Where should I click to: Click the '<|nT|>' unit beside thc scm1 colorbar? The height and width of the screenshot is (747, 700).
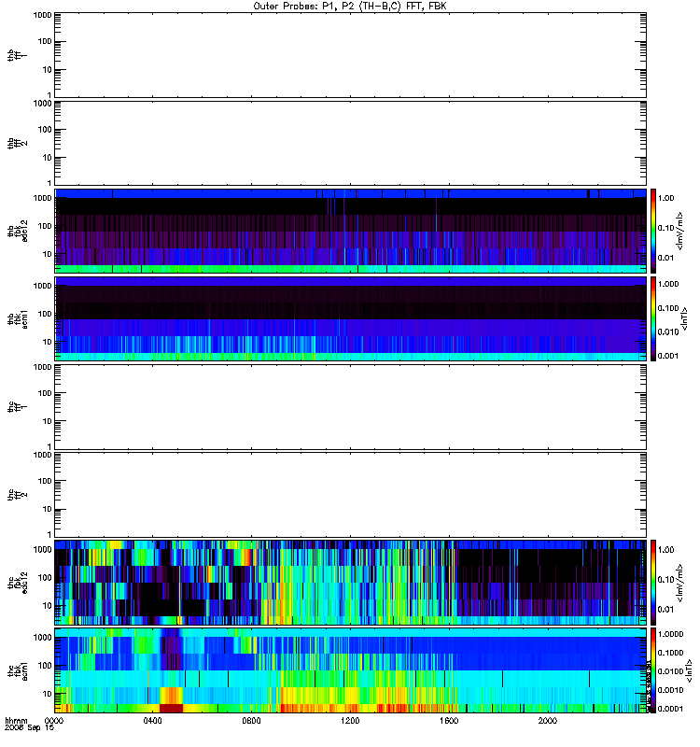688,670
